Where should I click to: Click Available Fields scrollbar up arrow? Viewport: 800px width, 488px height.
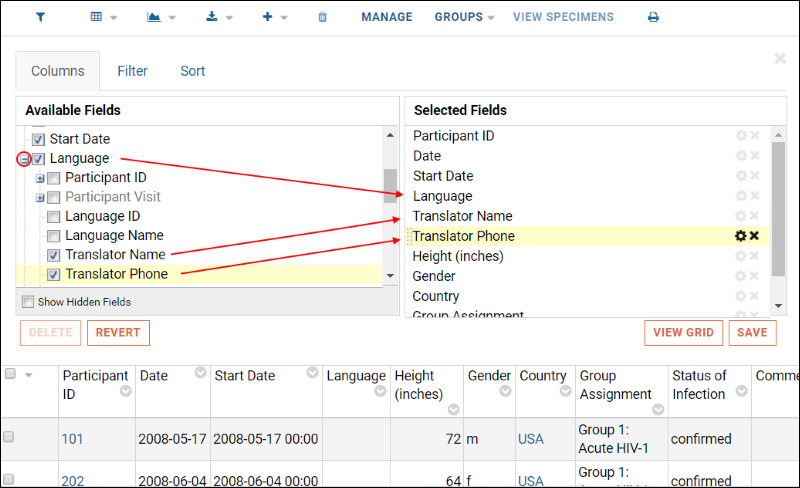(390, 135)
